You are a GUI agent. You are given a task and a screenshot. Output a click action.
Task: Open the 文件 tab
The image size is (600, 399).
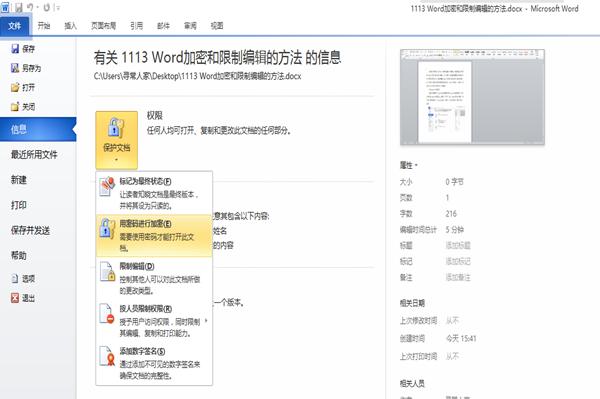tap(15, 26)
